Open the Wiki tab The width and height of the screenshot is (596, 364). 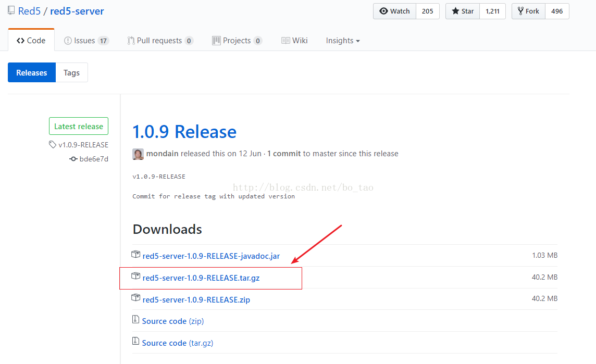294,40
